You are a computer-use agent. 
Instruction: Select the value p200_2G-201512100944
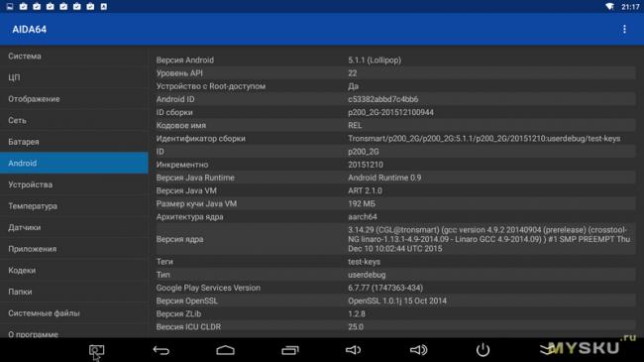pos(390,112)
